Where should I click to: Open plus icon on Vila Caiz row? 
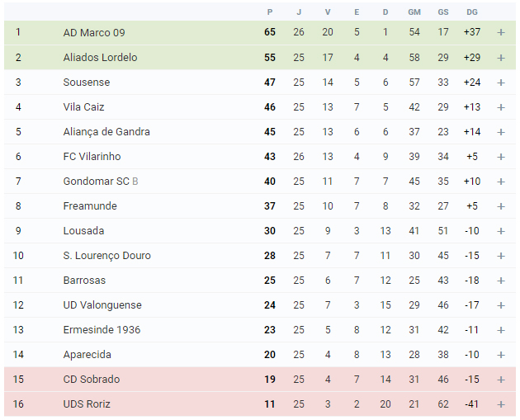[501, 107]
